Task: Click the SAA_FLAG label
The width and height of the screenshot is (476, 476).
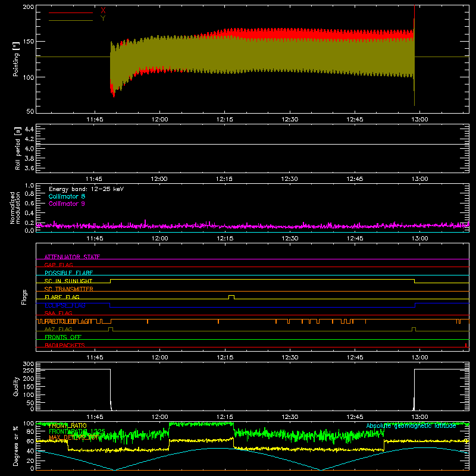Action: pos(58,313)
